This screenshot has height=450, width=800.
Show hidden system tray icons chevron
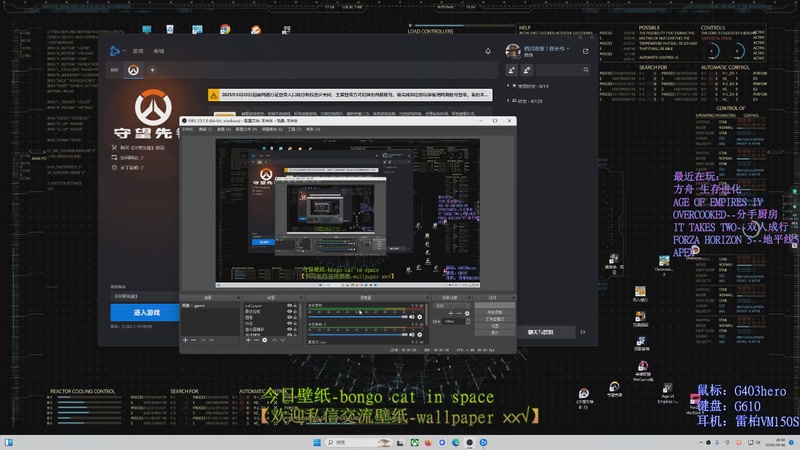click(x=701, y=442)
